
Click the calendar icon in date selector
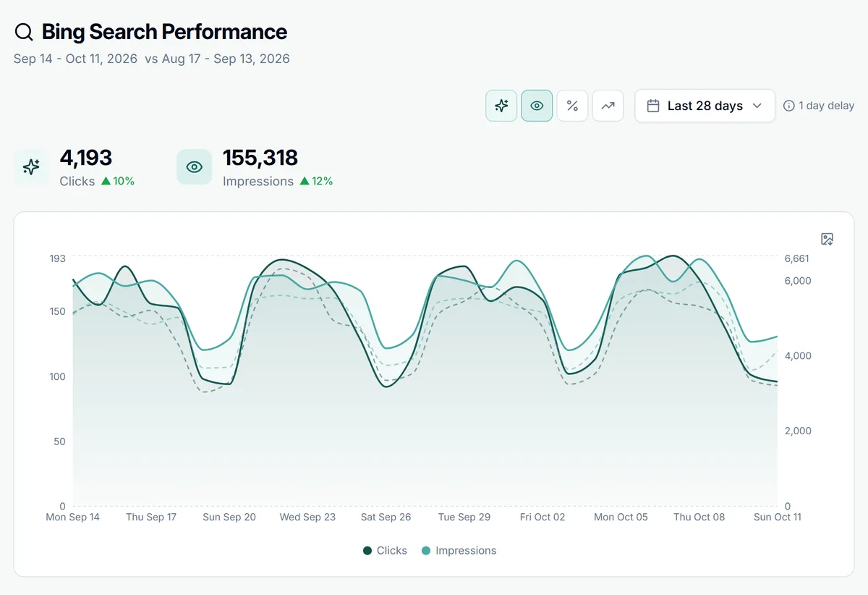click(x=653, y=106)
